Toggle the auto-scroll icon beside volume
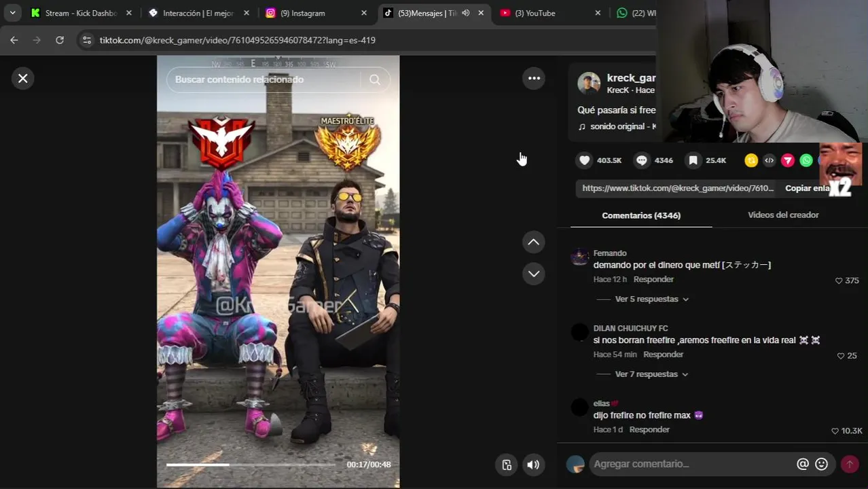 [x=507, y=465]
